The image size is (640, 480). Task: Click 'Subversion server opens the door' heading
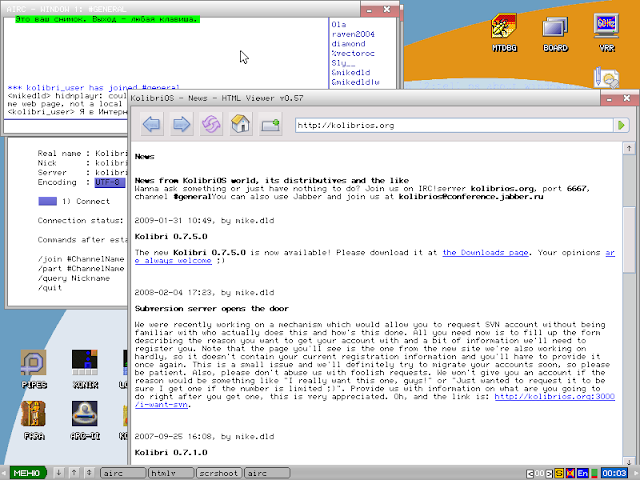(x=212, y=309)
